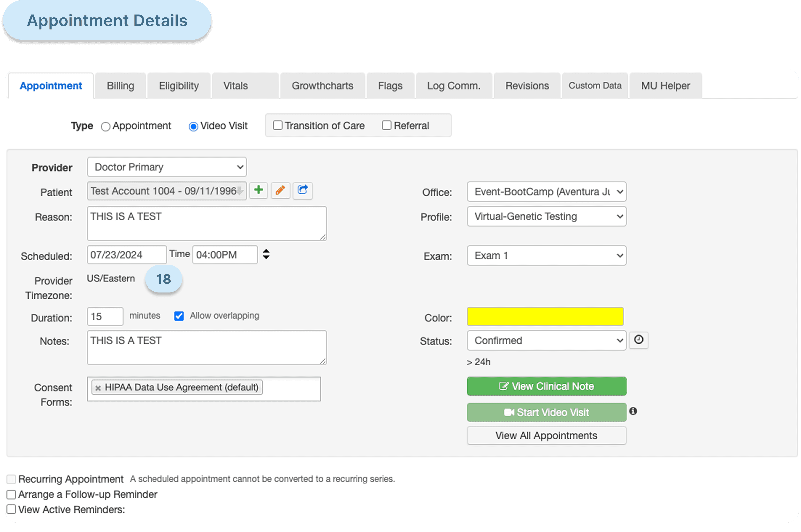
Task: Remove HIPAA Data Use Agreement consent form tag
Action: pos(98,388)
